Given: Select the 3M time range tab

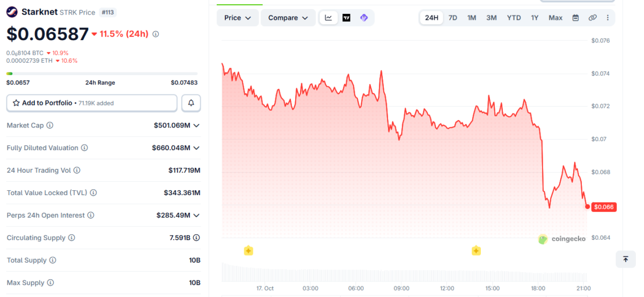Looking at the screenshot, I should (492, 18).
